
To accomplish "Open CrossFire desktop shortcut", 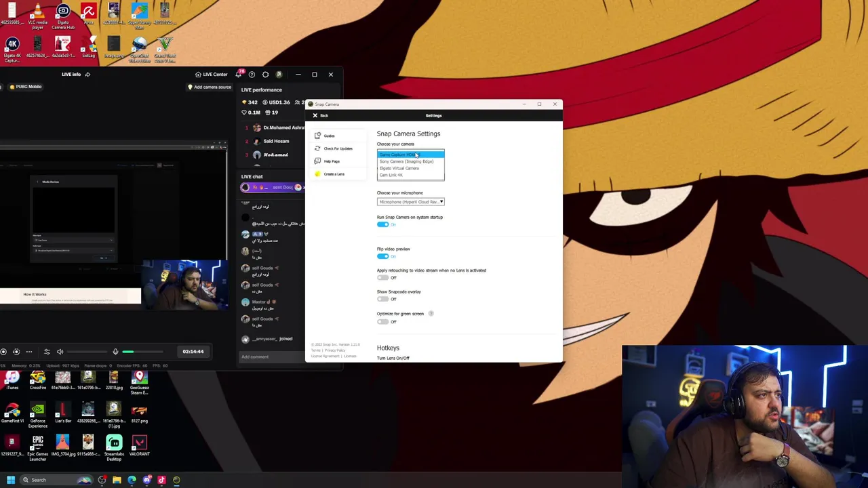I will 37,381.
